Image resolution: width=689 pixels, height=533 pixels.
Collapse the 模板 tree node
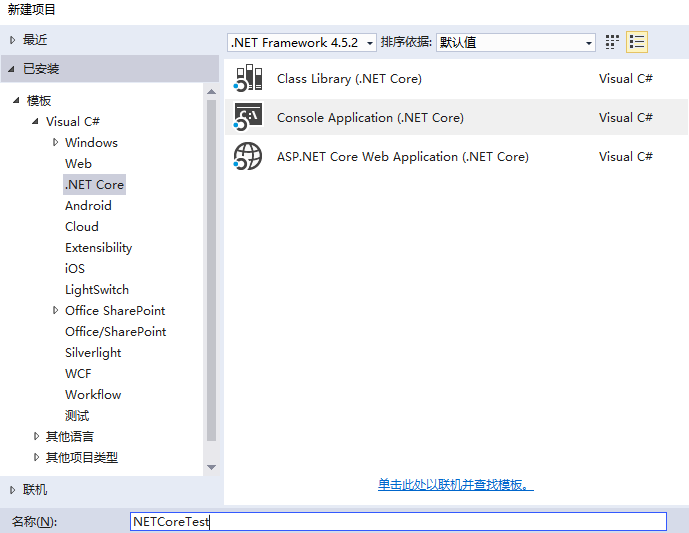click(16, 100)
